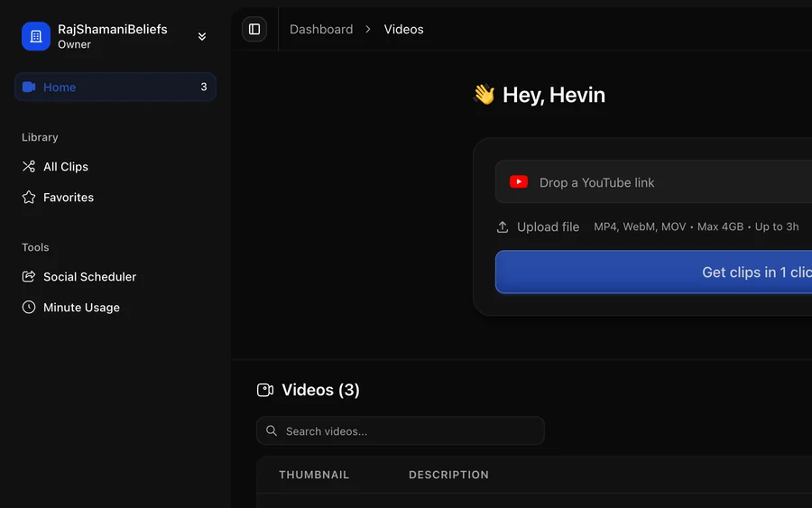Click the magnifier icon in search
Viewport: 812px width, 508px height.
point(272,430)
